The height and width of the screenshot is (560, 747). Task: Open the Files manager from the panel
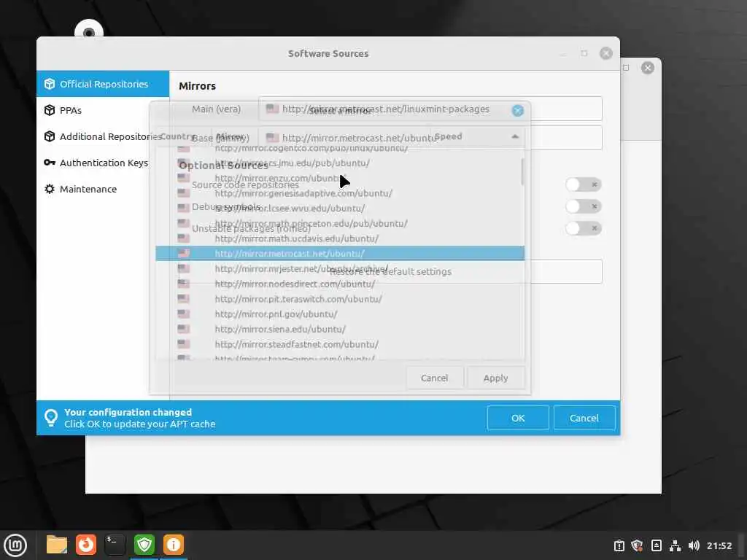(57, 545)
